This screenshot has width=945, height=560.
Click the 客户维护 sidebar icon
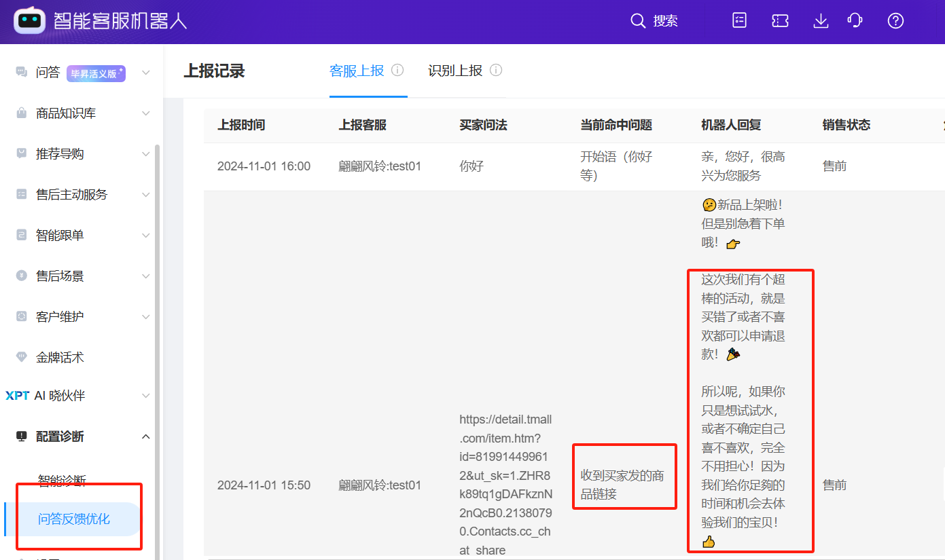(22, 317)
